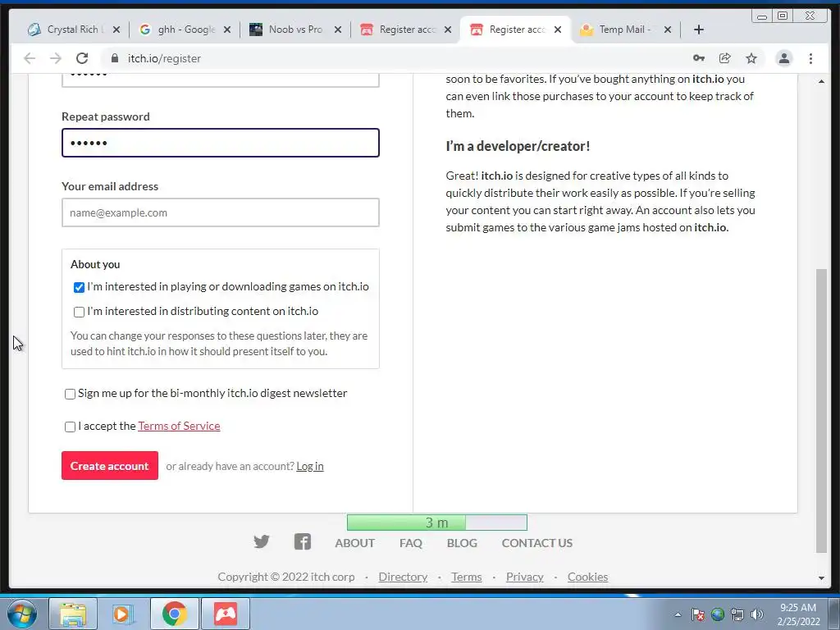Follow the Log in link

[309, 466]
